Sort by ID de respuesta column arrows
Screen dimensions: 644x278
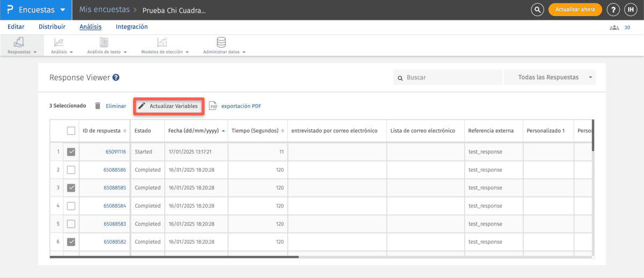point(125,130)
